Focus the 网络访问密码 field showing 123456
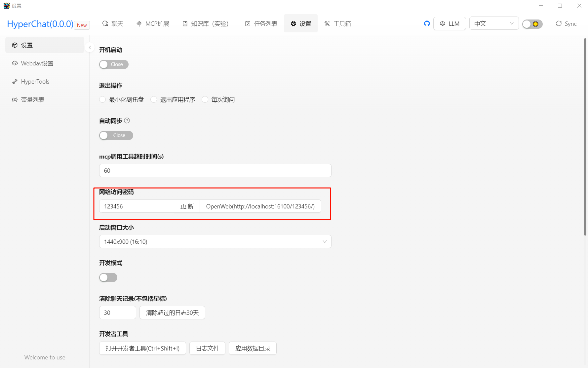Viewport: 588px width, 368px height. click(137, 206)
